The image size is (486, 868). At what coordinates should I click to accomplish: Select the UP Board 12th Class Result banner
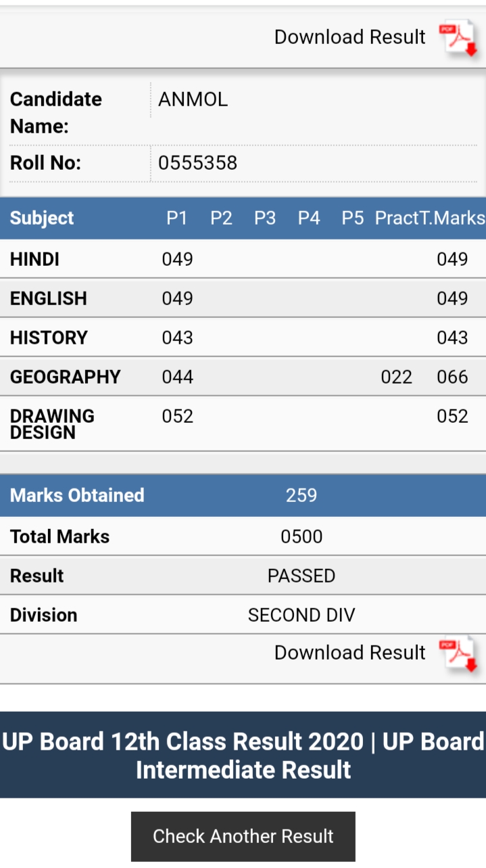pos(243,755)
